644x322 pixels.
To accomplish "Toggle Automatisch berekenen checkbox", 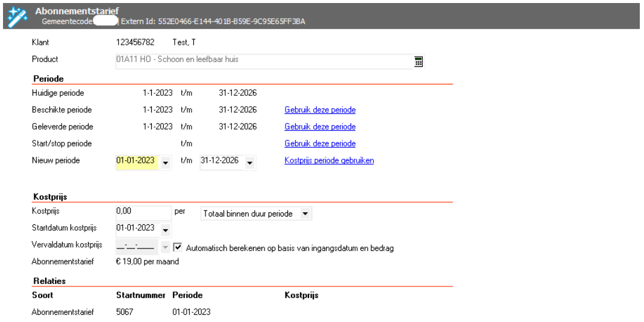I will (x=178, y=248).
